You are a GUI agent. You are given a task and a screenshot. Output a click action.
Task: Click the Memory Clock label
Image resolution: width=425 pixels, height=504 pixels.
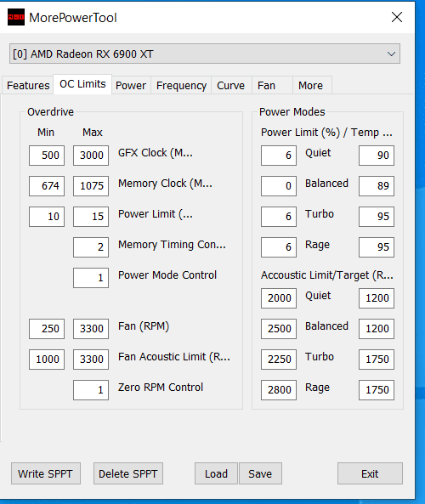[x=165, y=184]
